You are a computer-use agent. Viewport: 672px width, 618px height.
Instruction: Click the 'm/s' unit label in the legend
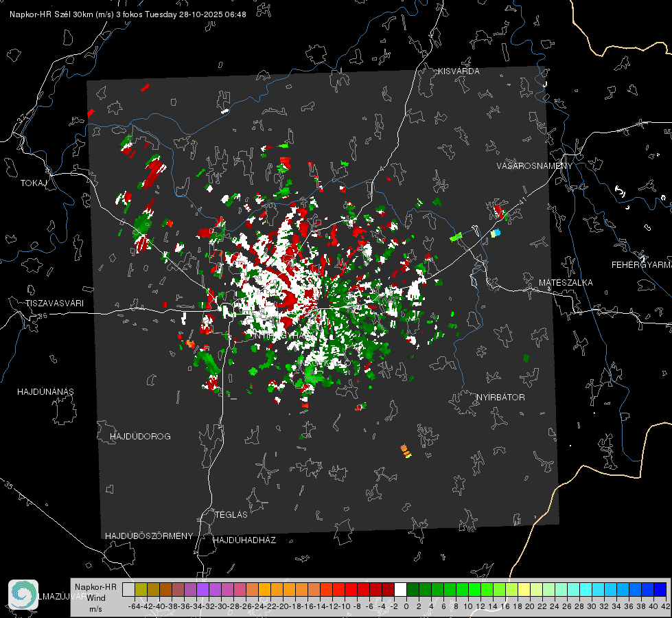click(95, 609)
